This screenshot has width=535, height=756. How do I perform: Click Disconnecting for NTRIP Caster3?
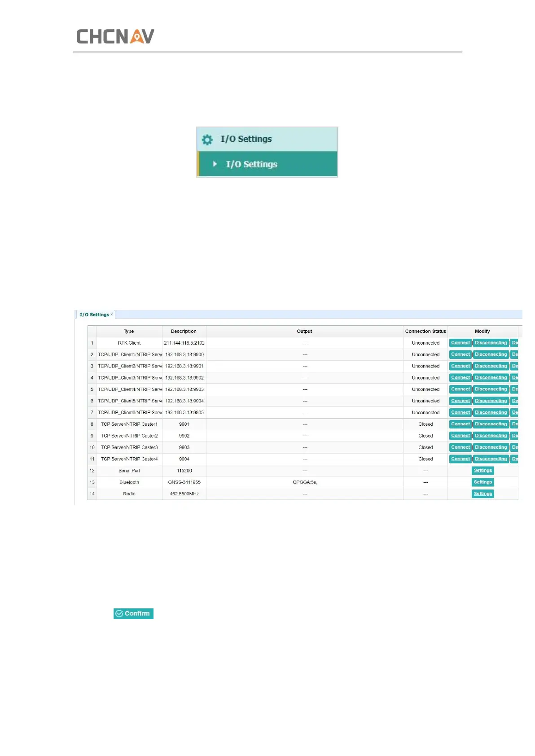pos(491,447)
